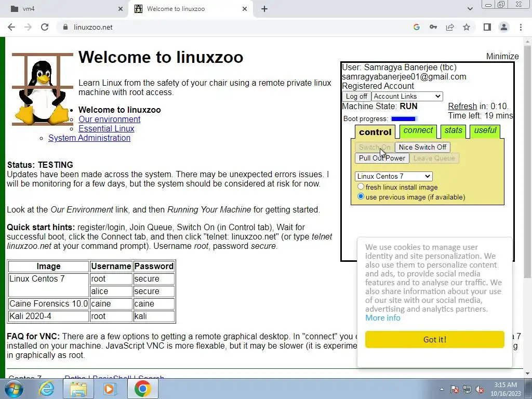
Task: Switch to the connect tab
Action: (418, 130)
